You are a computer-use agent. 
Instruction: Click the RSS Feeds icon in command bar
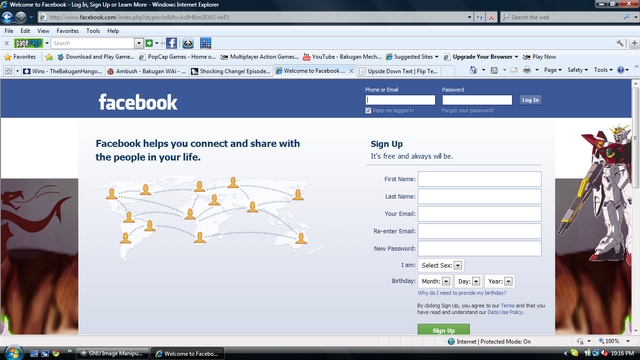494,70
